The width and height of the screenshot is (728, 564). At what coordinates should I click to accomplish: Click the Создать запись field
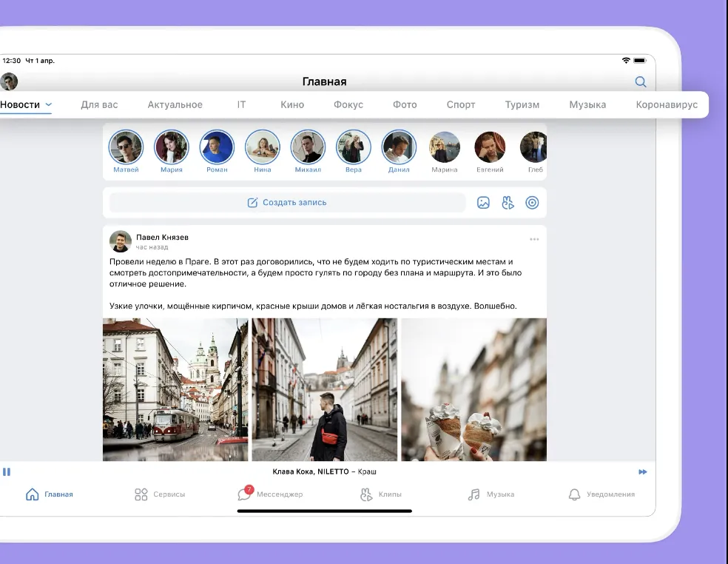(287, 203)
